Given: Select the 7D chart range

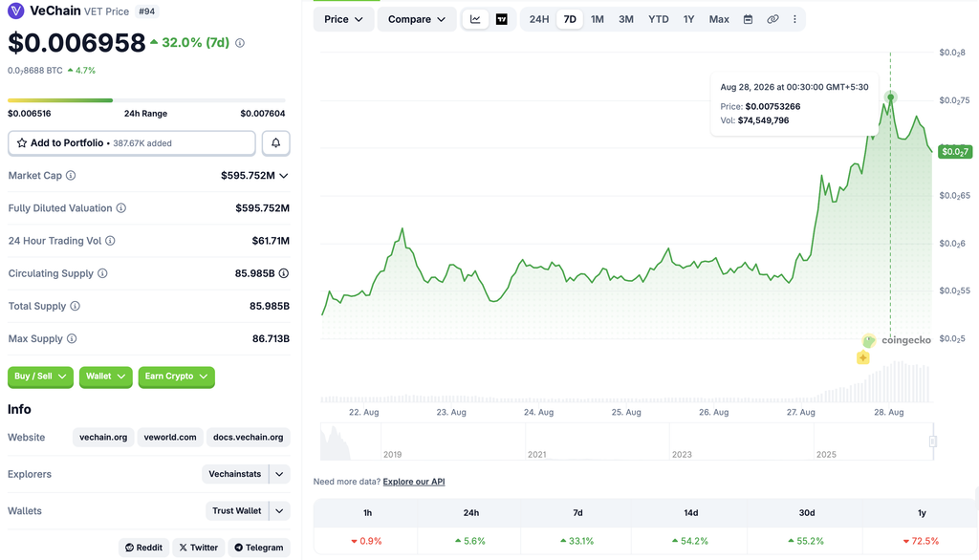Looking at the screenshot, I should [570, 19].
